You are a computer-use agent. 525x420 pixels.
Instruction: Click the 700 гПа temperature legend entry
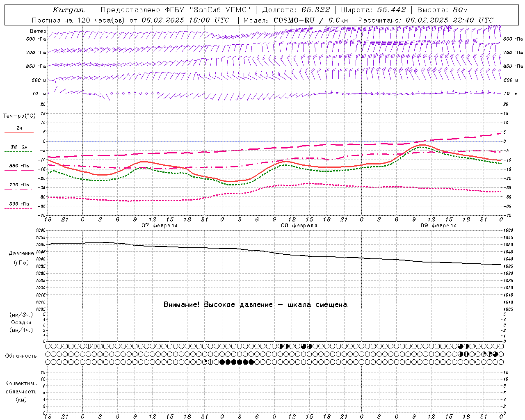19,185
